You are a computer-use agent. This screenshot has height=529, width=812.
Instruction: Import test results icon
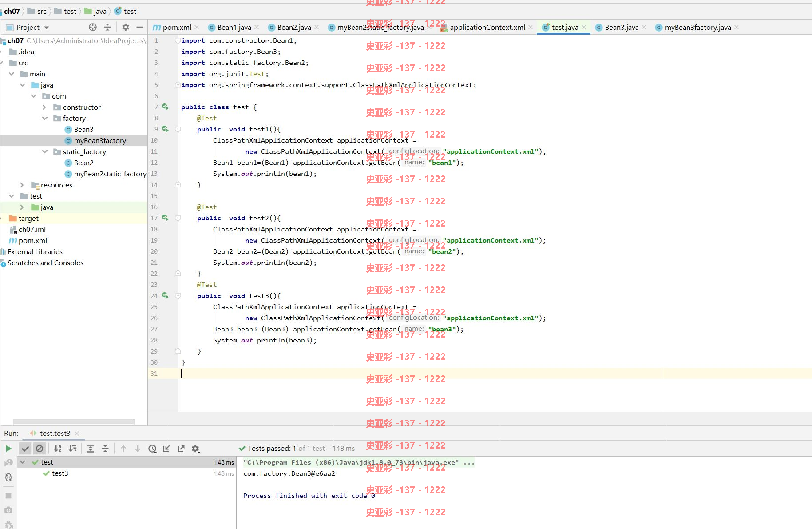point(166,449)
